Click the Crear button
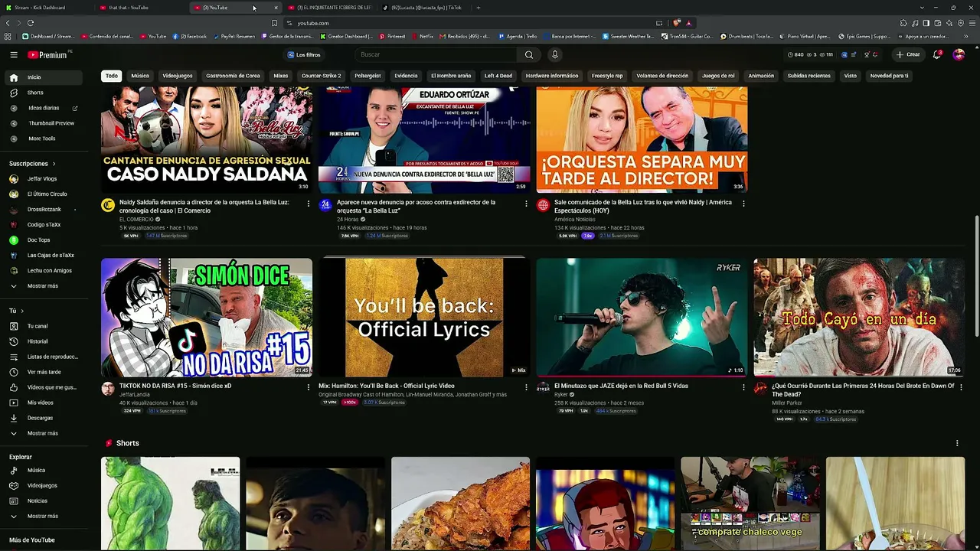The height and width of the screenshot is (551, 980). pyautogui.click(x=909, y=55)
